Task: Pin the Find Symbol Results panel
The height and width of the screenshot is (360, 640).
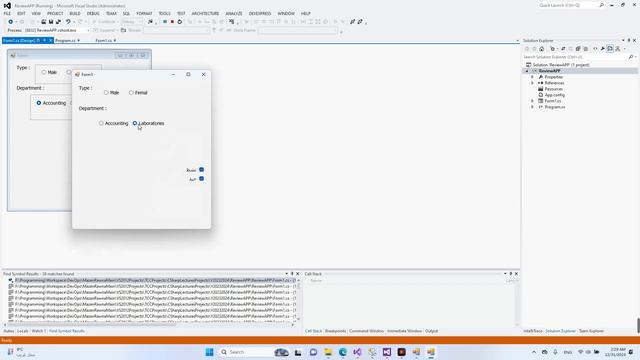Action: pyautogui.click(x=292, y=274)
